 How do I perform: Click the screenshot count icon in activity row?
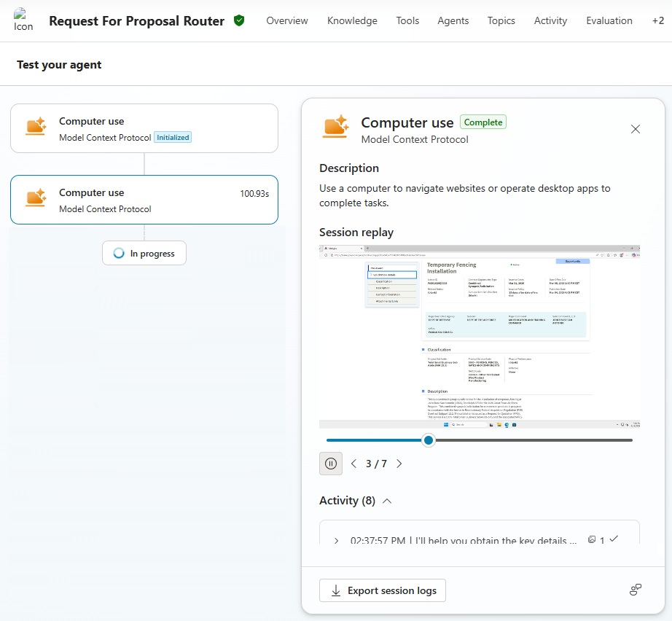coord(592,540)
